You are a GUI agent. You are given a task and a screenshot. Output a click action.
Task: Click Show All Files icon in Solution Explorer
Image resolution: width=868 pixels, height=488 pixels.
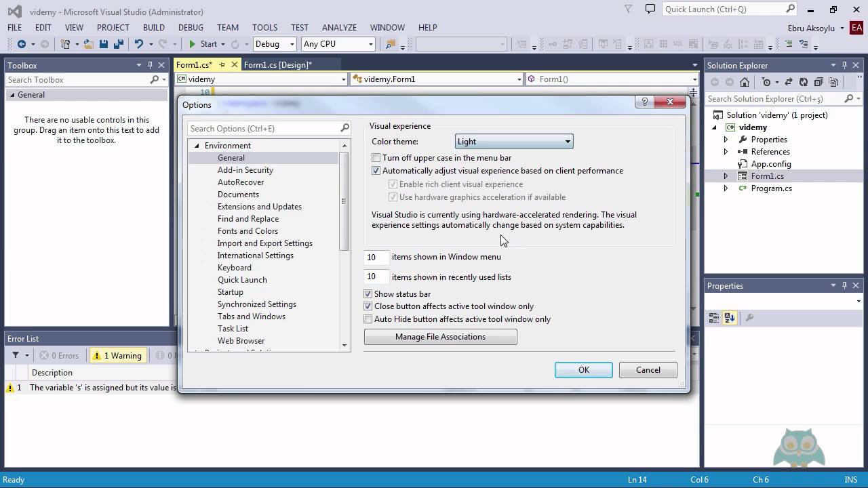pos(833,82)
